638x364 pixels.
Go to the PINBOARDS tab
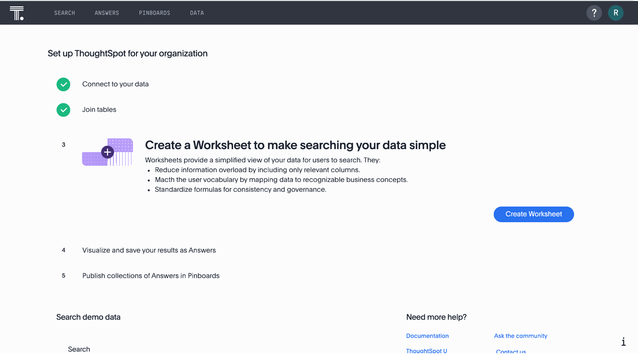(x=155, y=13)
